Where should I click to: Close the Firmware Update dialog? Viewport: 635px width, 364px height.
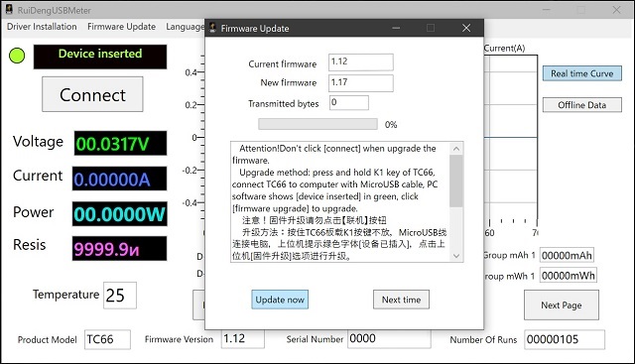(466, 28)
